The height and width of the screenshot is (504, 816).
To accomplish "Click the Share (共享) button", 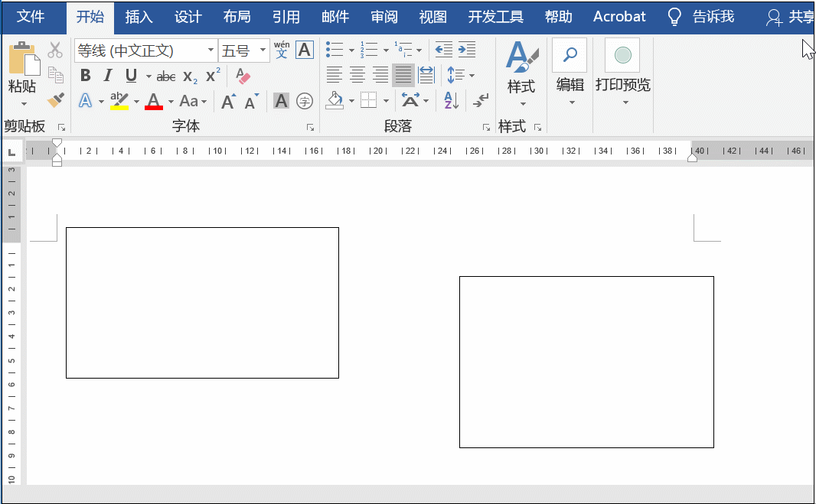I will 789,17.
